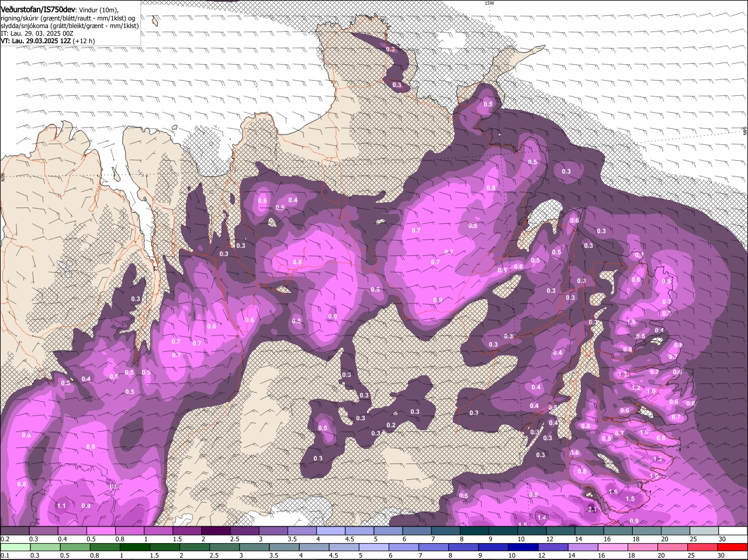Click the 25 label in the lower legend row
The image size is (748, 560).
pyautogui.click(x=692, y=555)
